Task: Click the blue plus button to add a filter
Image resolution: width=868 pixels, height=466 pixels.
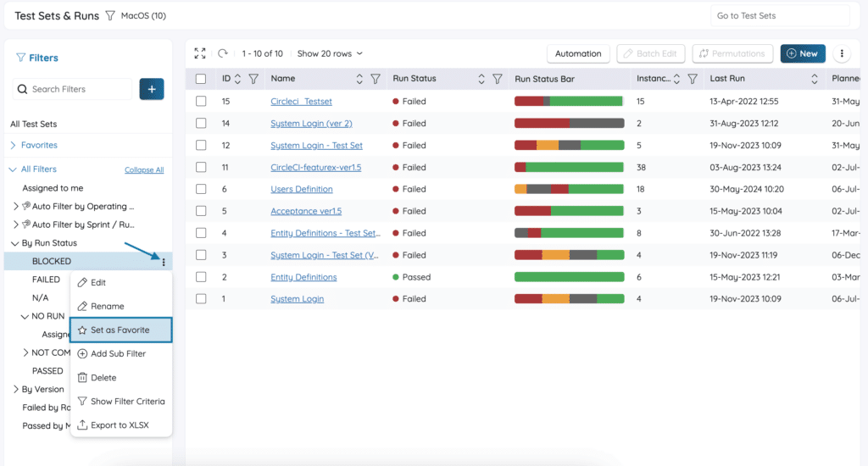Action: point(152,89)
